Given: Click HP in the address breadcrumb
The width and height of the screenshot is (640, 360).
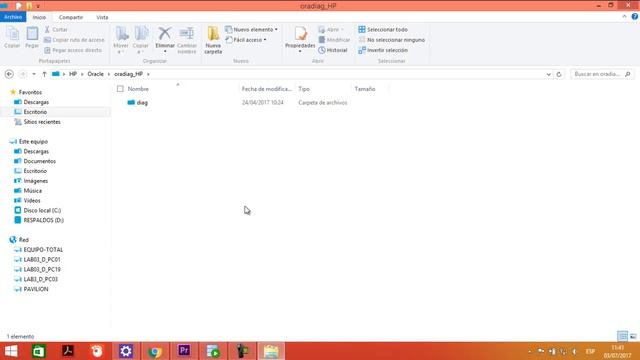Looking at the screenshot, I should click(x=73, y=74).
